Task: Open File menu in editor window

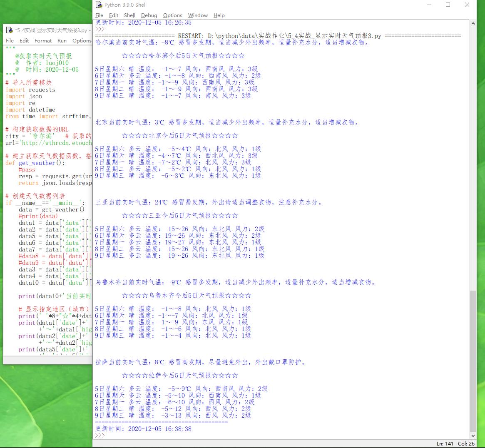Action: point(10,40)
